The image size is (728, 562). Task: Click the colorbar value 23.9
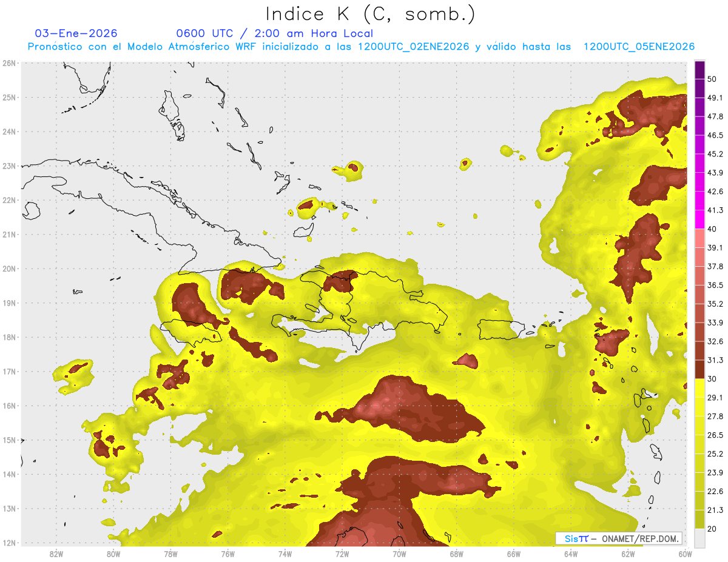[x=715, y=472]
